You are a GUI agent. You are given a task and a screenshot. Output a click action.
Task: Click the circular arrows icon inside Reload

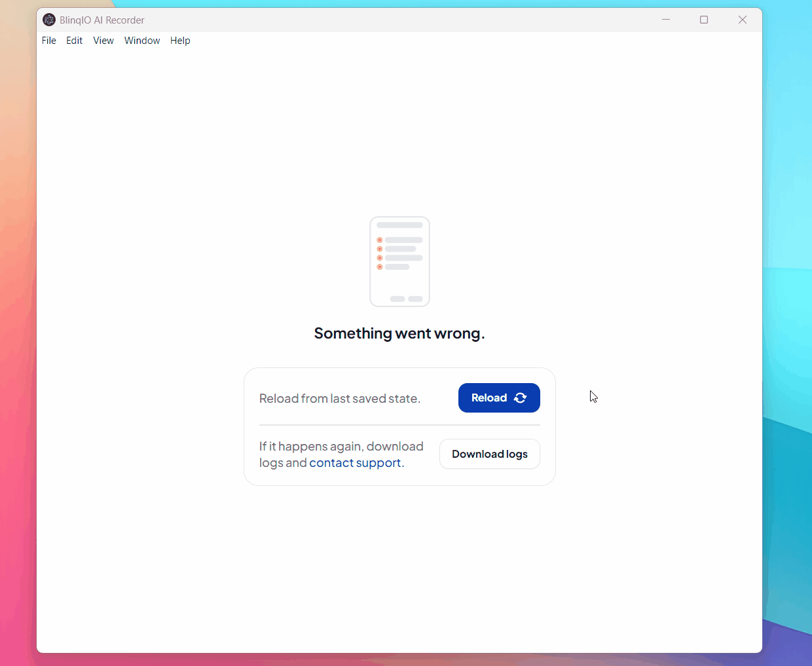tap(521, 398)
